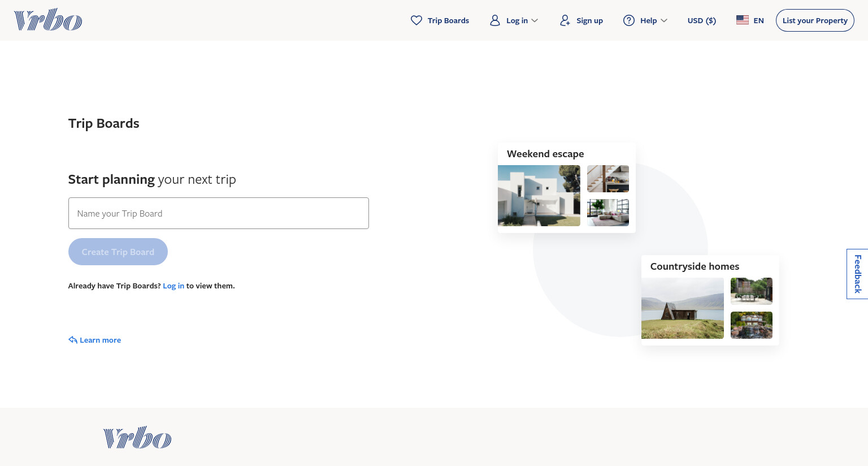The width and height of the screenshot is (868, 466).
Task: Click the Countryside homes A-frame cabin photo
Action: pos(683,308)
